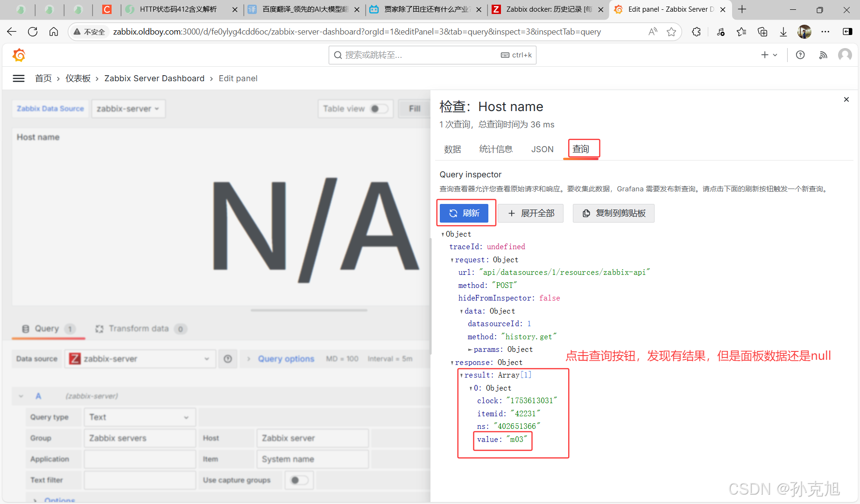860x504 pixels.
Task: Click 复制到剪贴板 copy button
Action: 613,213
